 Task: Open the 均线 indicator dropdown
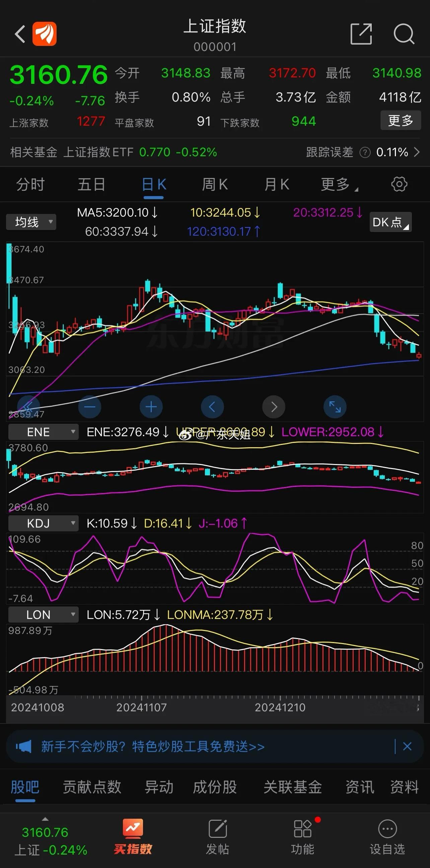click(x=31, y=222)
